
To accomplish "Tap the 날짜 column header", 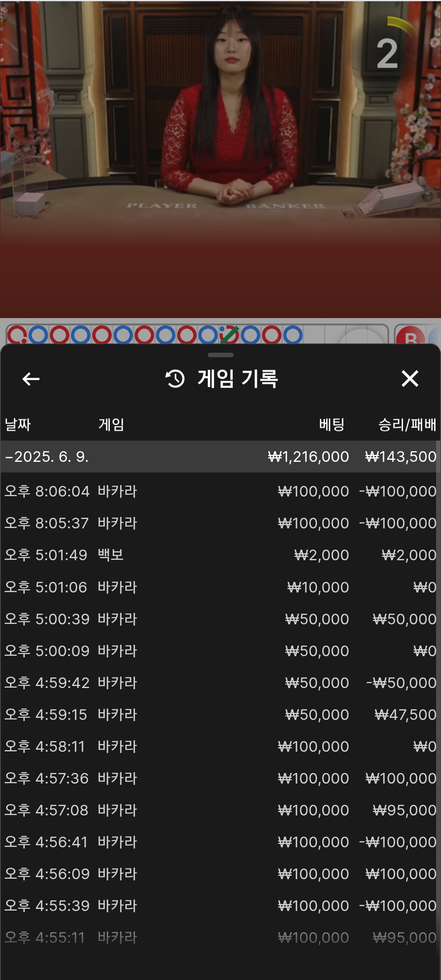I will 18,425.
